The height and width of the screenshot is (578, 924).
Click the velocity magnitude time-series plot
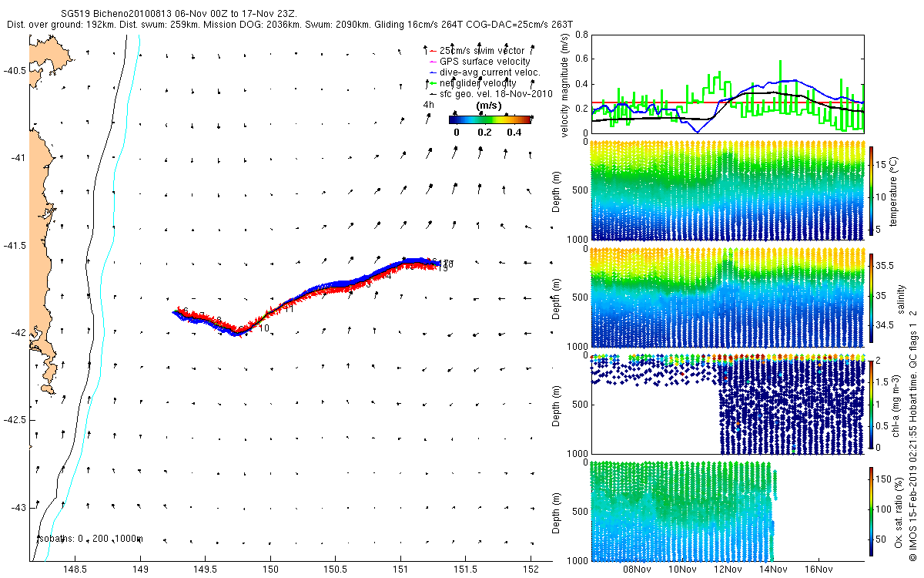pos(728,84)
